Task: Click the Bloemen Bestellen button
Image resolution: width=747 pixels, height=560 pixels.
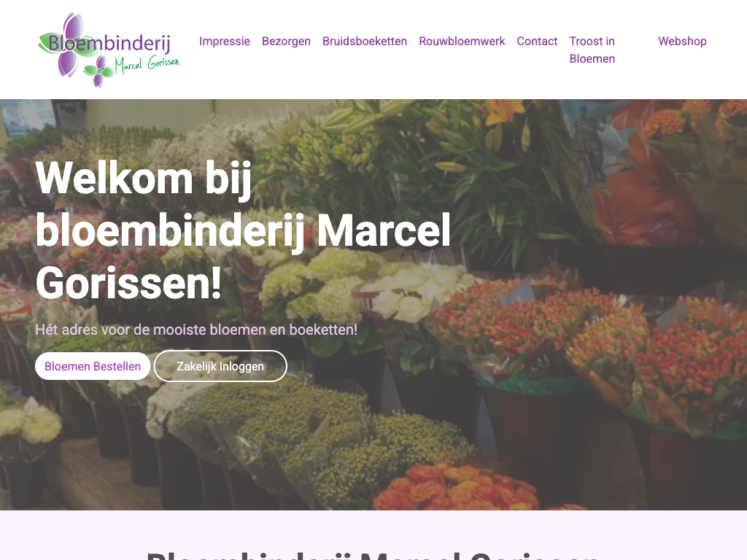Action: [x=93, y=366]
